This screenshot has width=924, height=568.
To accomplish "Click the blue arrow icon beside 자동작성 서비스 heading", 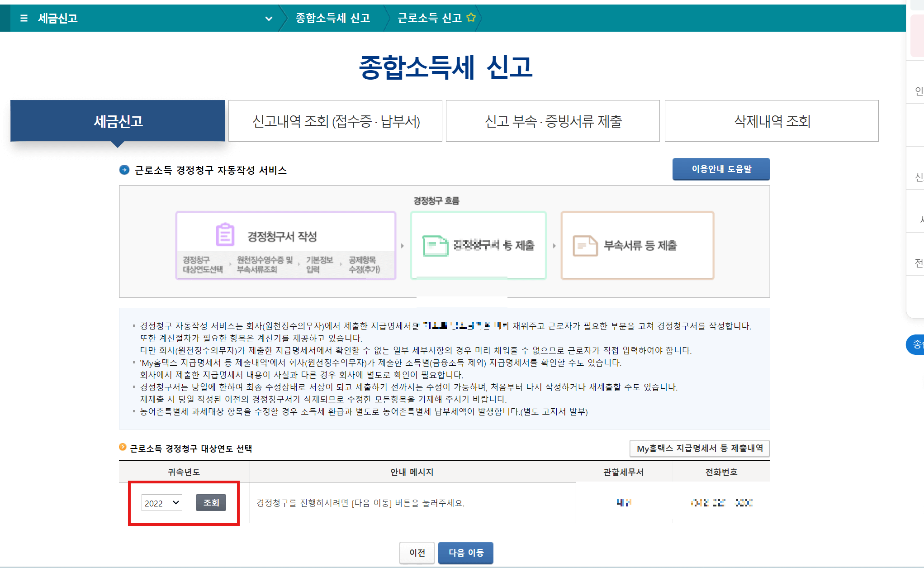I will 123,170.
